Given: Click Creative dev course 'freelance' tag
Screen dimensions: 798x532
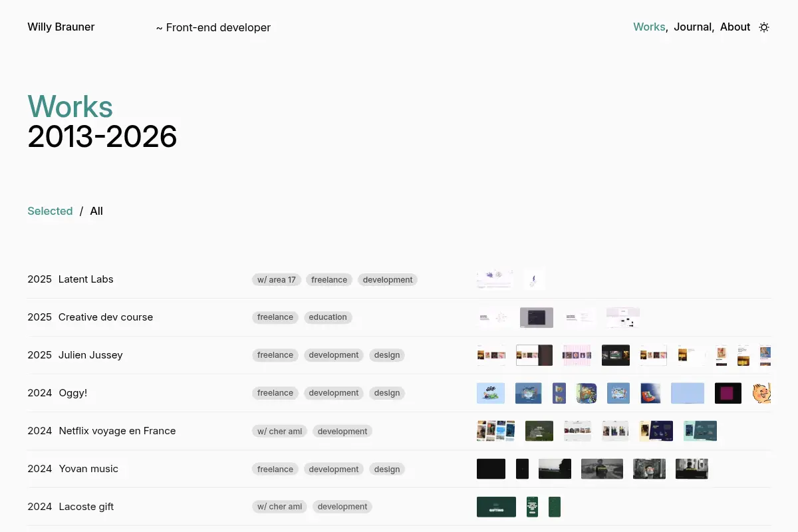Looking at the screenshot, I should pyautogui.click(x=275, y=317).
